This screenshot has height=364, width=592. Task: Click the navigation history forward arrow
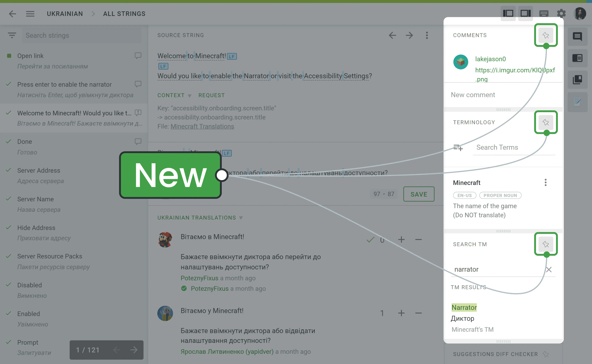(x=409, y=35)
